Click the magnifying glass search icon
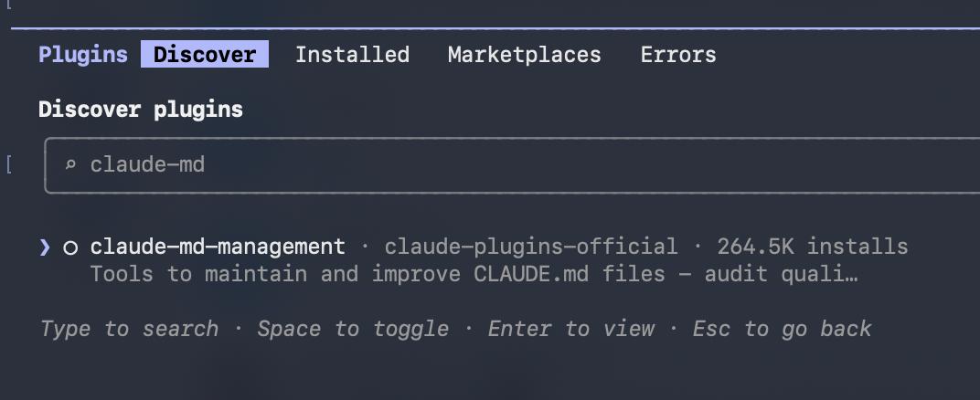 (x=70, y=164)
